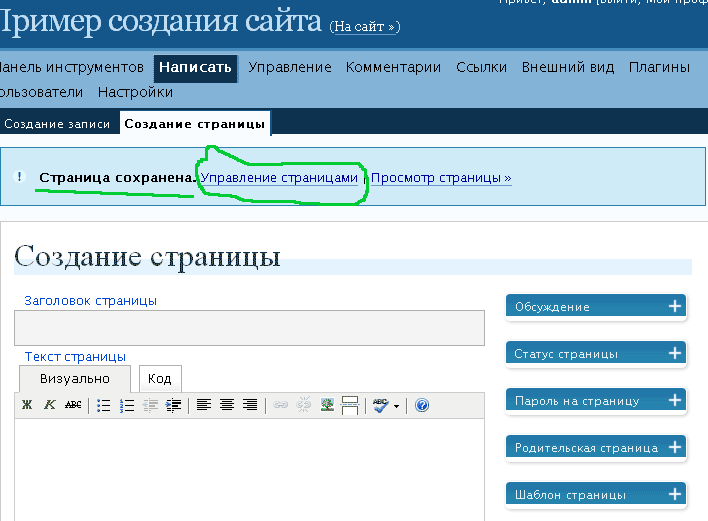Apply bold formatting with Ж icon
Image resolution: width=708 pixels, height=521 pixels.
27,405
